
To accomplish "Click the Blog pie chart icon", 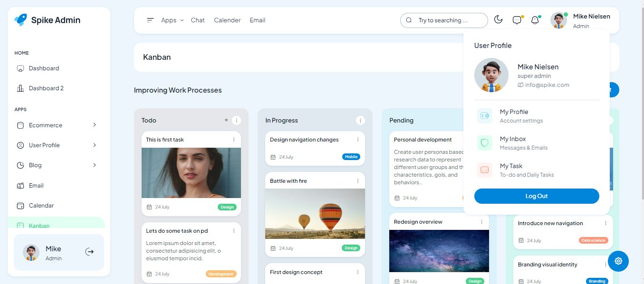I will coord(20,165).
